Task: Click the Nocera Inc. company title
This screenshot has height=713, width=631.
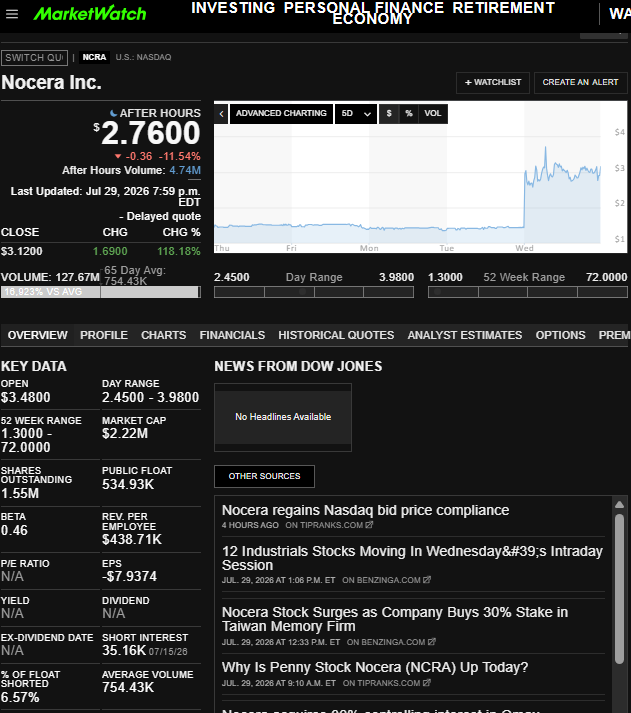Action: 51,82
